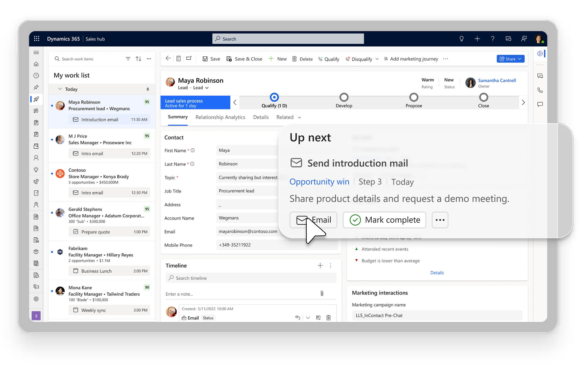Click the Qualify command

329,59
